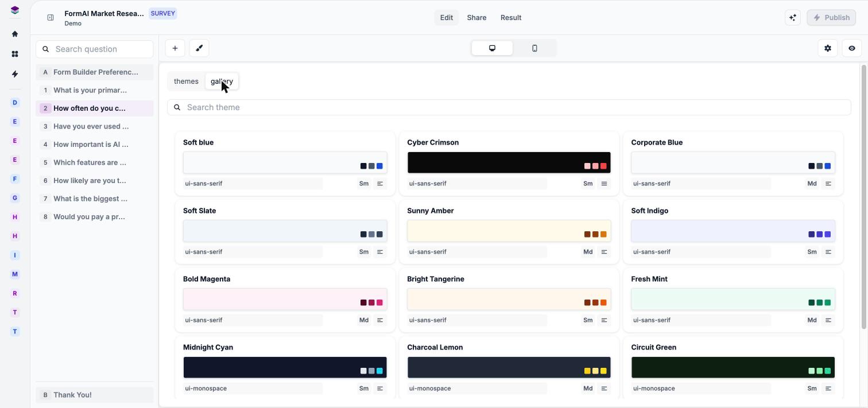Select the Fresh Mint theme preview
Viewport: 868px width, 408px height.
click(733, 299)
